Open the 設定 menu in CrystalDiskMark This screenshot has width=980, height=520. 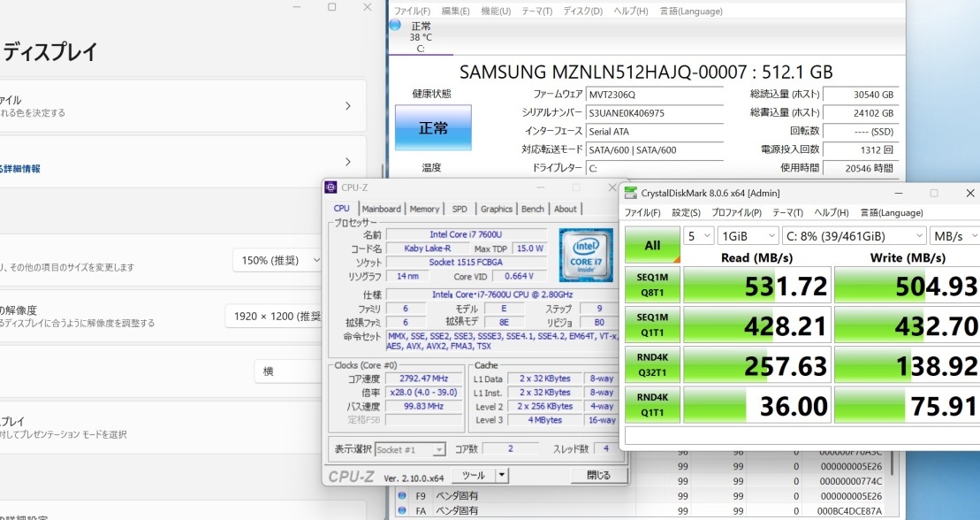(x=685, y=213)
